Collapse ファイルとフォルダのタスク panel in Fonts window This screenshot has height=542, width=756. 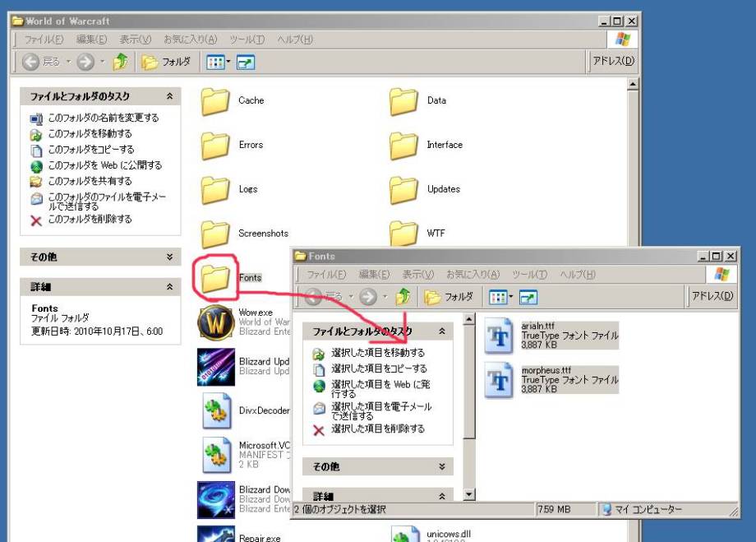[x=442, y=331]
